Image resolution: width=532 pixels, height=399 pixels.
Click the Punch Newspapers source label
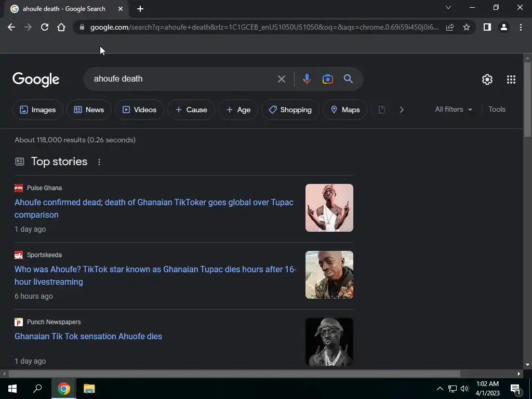(x=54, y=322)
